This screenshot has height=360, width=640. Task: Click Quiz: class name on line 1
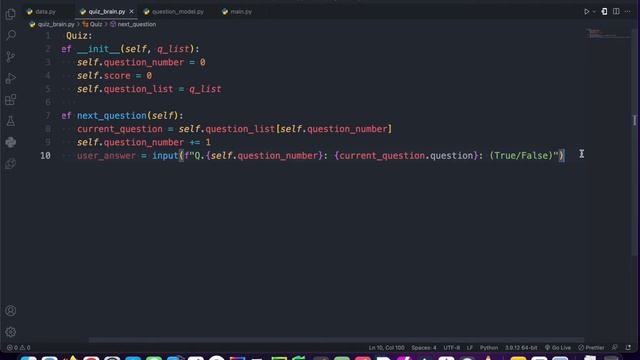[x=79, y=36]
